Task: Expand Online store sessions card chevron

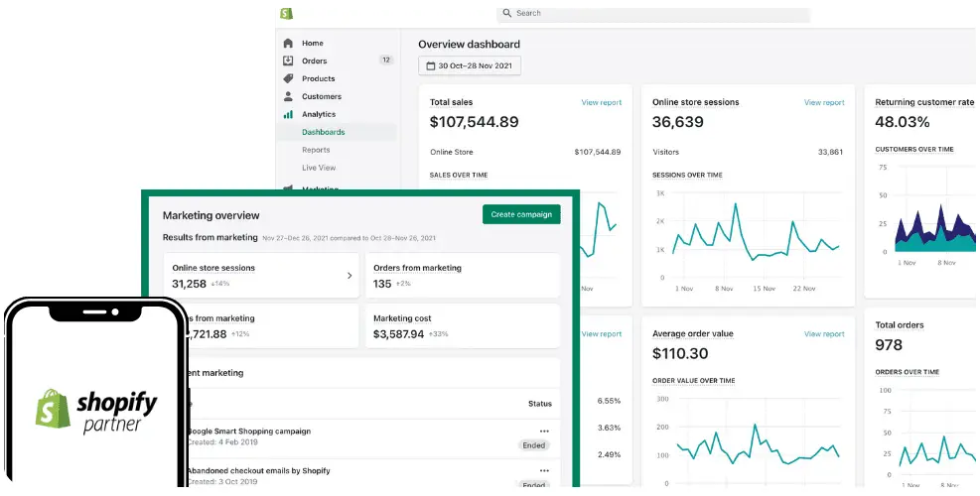Action: pyautogui.click(x=350, y=276)
